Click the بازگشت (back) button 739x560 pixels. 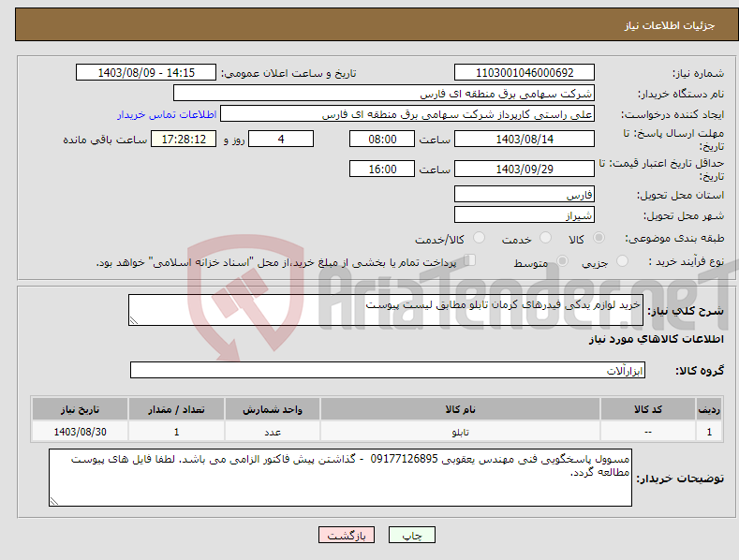347,535
